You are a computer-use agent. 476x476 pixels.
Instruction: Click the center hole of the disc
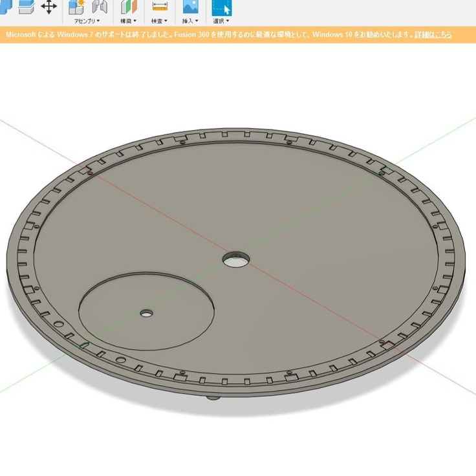(236, 260)
